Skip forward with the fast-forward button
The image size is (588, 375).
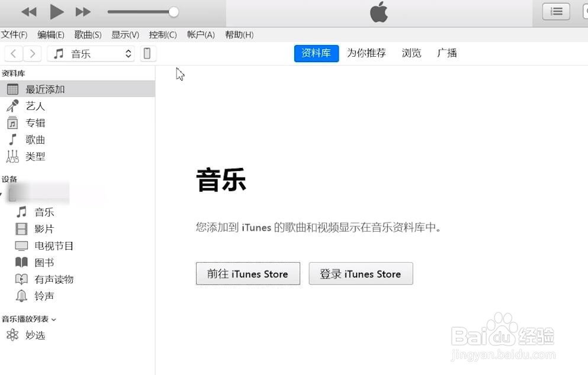click(x=83, y=12)
